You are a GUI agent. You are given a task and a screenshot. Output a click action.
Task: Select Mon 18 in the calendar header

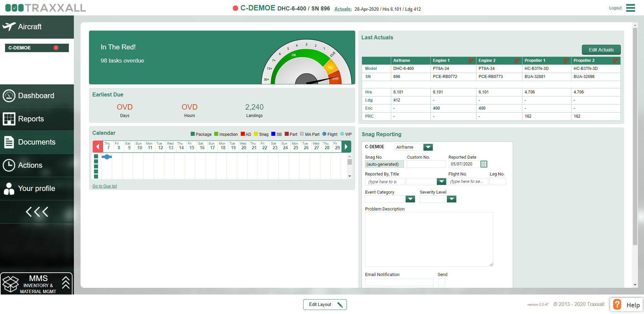point(223,146)
